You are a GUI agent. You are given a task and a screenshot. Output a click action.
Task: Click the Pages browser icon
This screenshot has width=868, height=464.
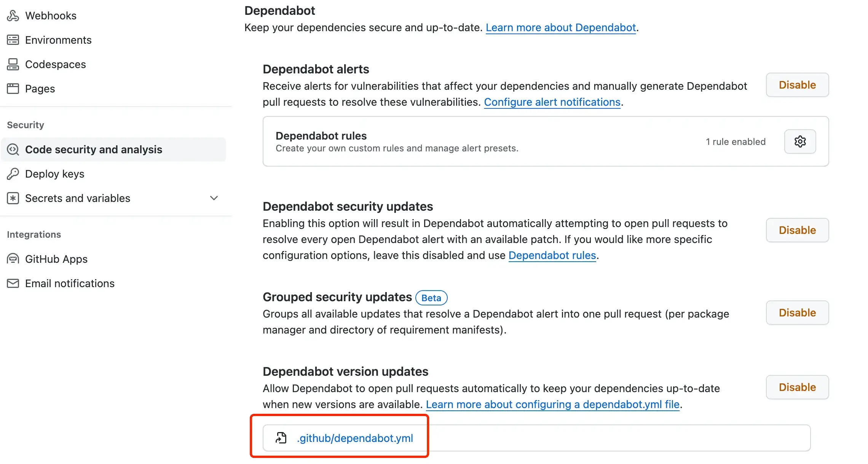tap(13, 89)
